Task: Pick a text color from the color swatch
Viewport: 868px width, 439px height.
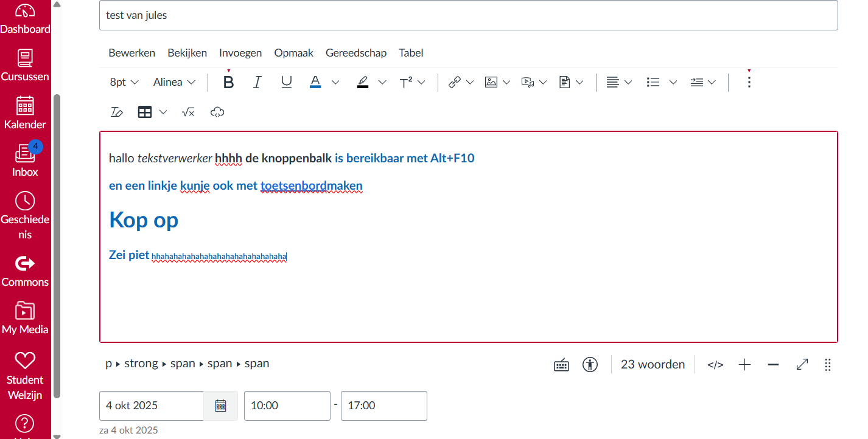Action: tap(315, 81)
